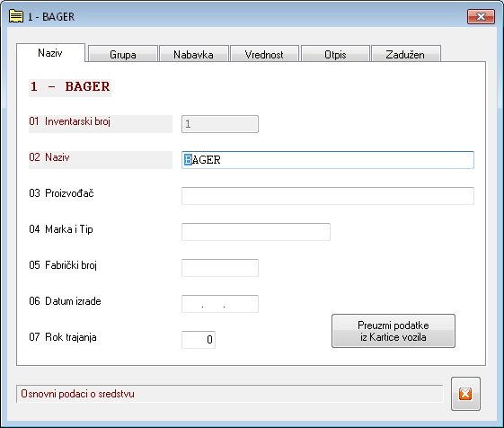The width and height of the screenshot is (504, 428).
Task: Close the window with the red X button
Action: coord(481,16)
